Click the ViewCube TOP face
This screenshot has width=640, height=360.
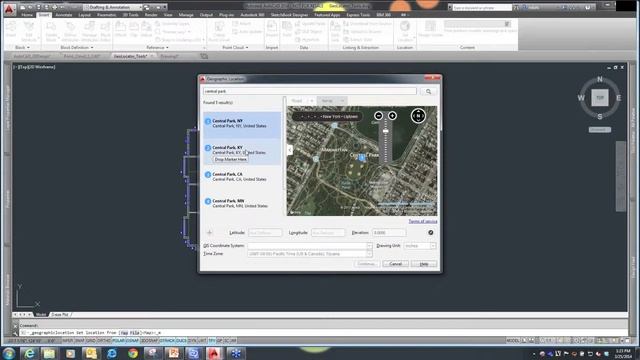pos(600,98)
